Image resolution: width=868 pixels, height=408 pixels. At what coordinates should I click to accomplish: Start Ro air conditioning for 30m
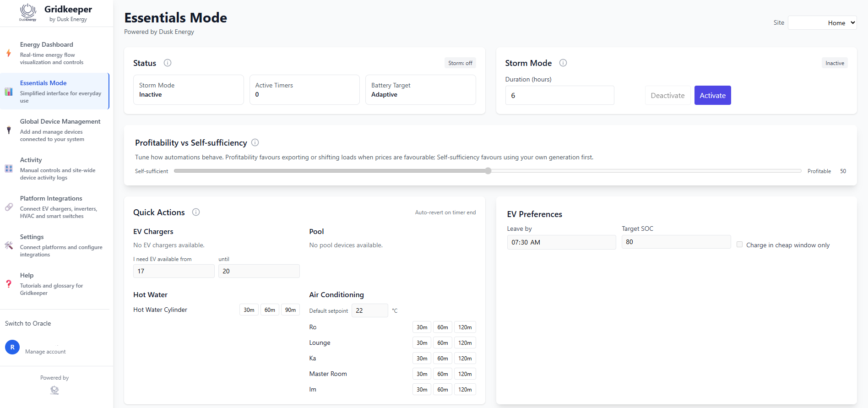422,327
